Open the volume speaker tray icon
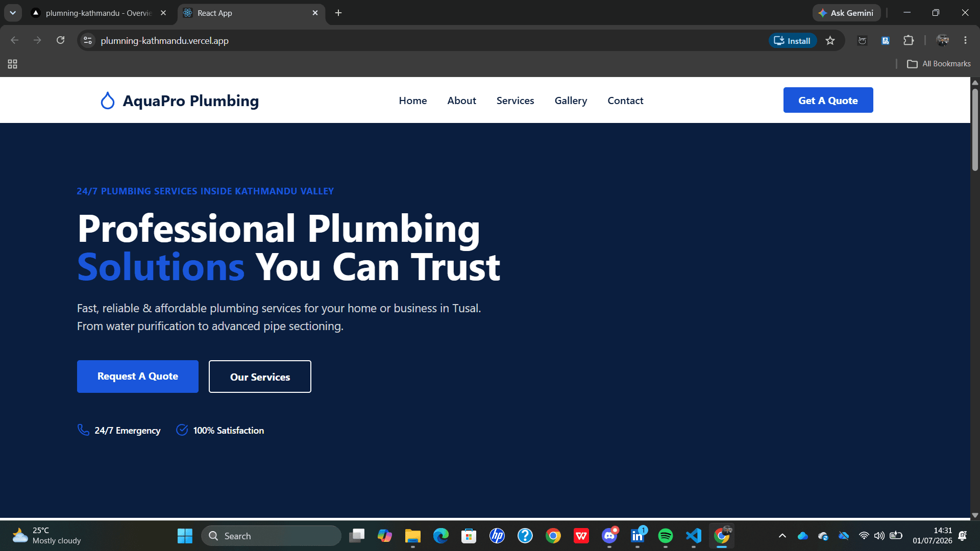The height and width of the screenshot is (551, 980). pos(879,536)
